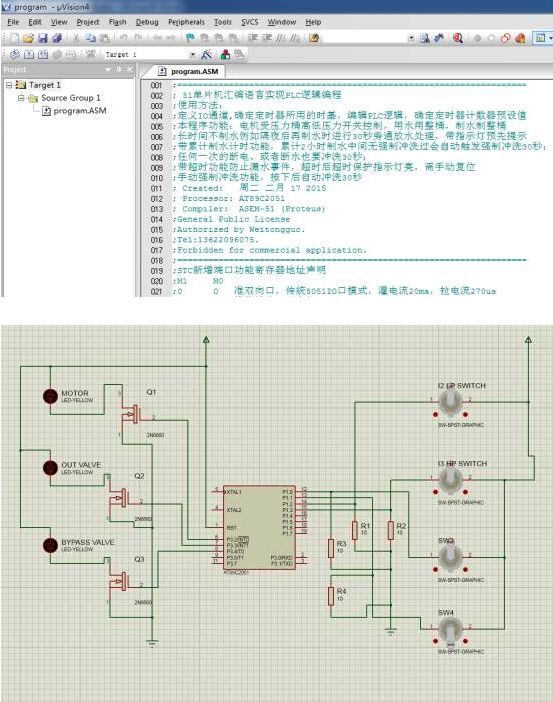Toggle the I3 HP SWITCH component
Image resolution: width=553 pixels, height=702 pixels.
pyautogui.click(x=450, y=480)
